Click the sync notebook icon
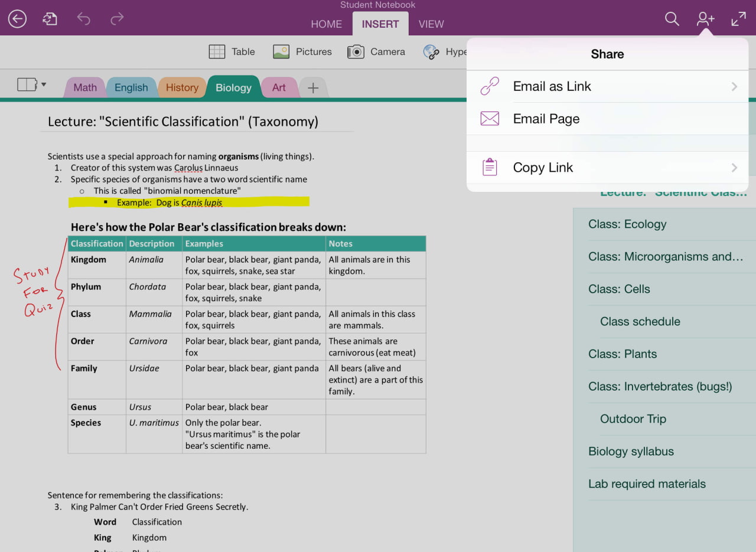This screenshot has height=552, width=756. click(50, 19)
